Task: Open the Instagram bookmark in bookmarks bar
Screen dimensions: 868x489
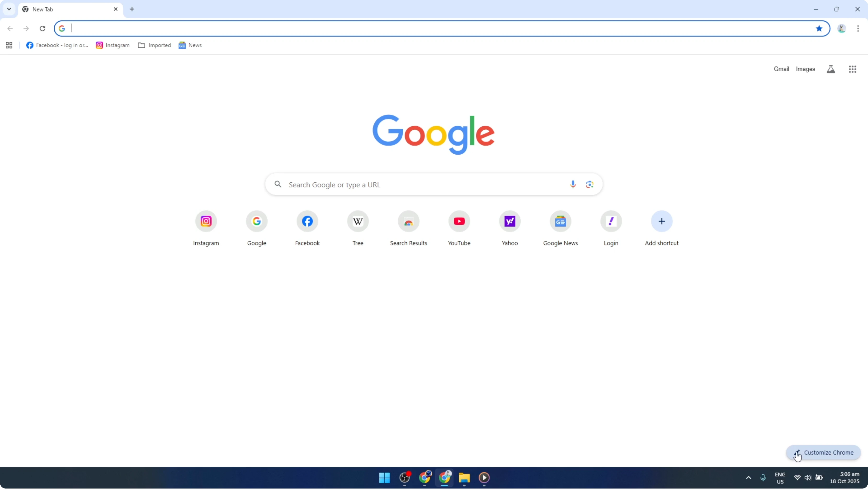Action: click(x=113, y=45)
